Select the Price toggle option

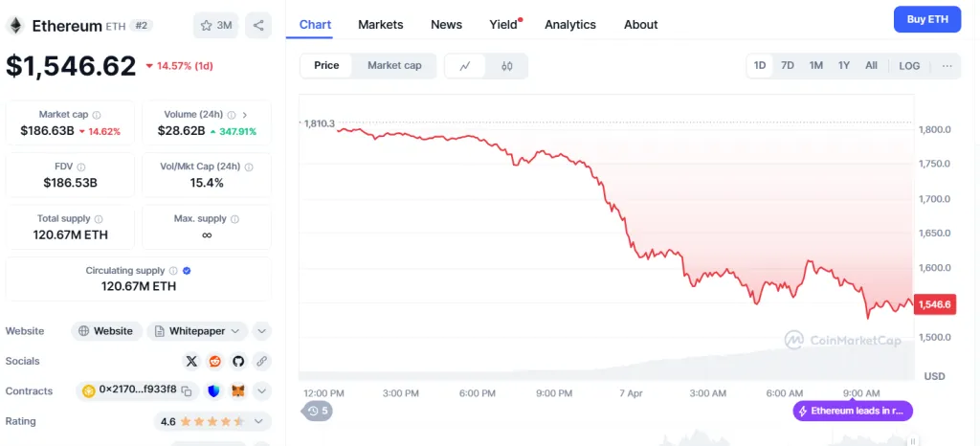tap(326, 66)
